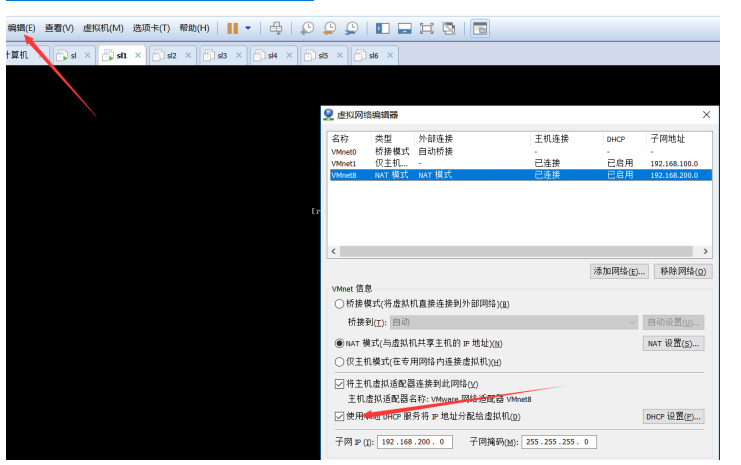The width and height of the screenshot is (741, 465).
Task: Click subnet address 192.168.100.0 cell
Action: 674,164
